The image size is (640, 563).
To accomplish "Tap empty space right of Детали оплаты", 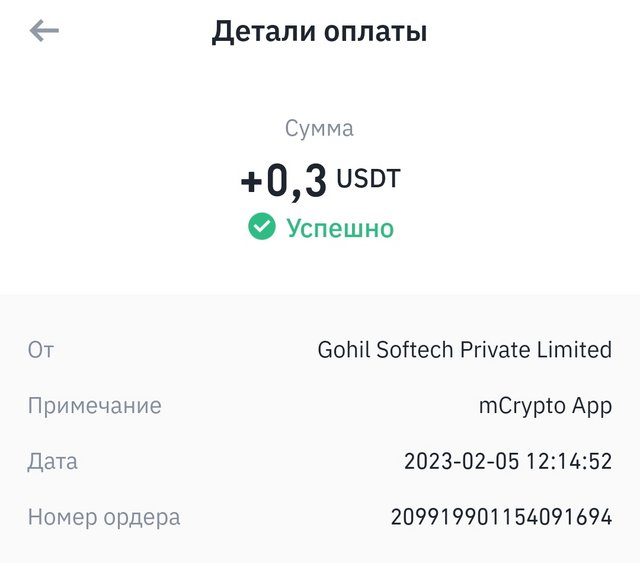I will [531, 31].
